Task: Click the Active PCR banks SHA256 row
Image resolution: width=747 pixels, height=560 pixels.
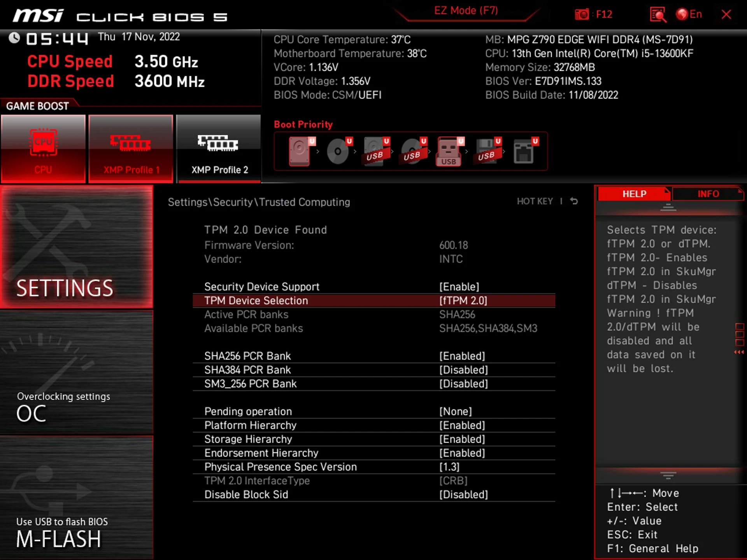Action: pyautogui.click(x=374, y=315)
